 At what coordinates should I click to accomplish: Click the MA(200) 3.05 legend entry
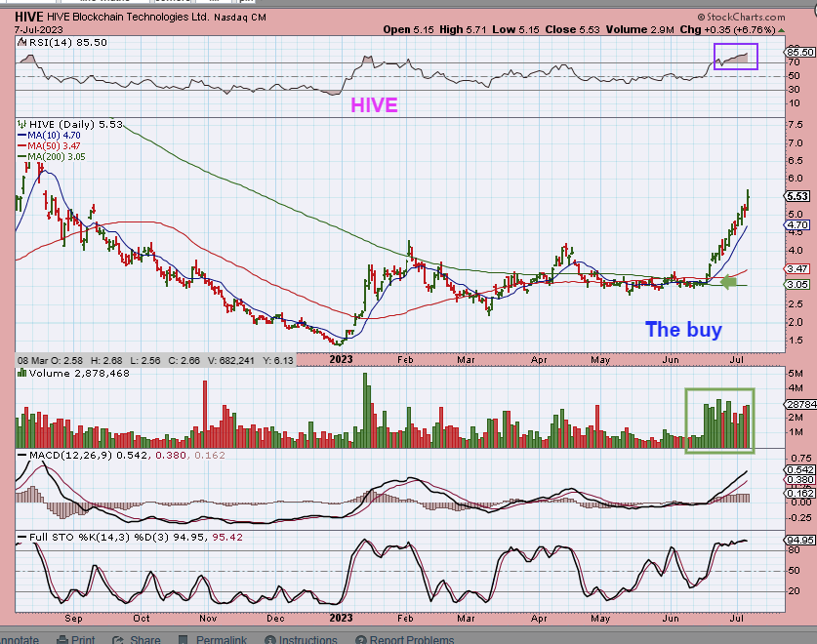(x=52, y=157)
